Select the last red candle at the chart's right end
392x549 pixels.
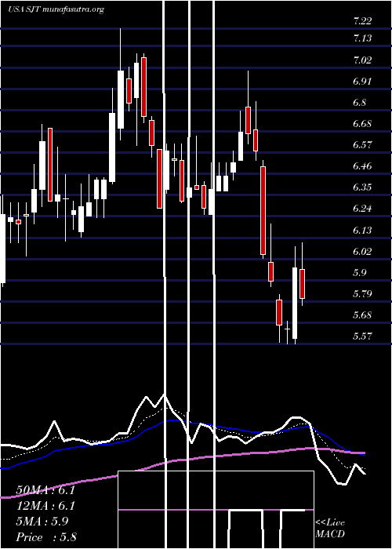point(302,274)
